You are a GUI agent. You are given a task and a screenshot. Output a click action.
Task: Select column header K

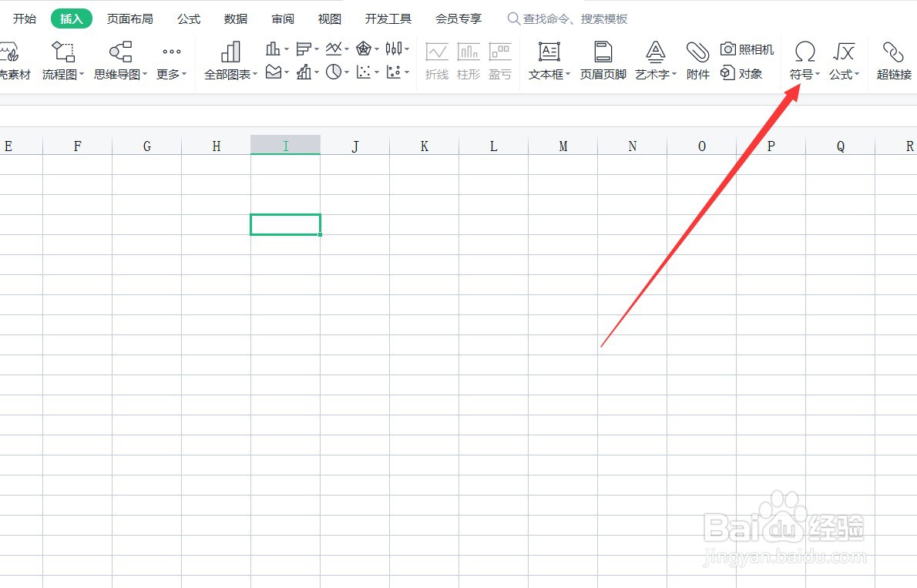click(x=424, y=145)
